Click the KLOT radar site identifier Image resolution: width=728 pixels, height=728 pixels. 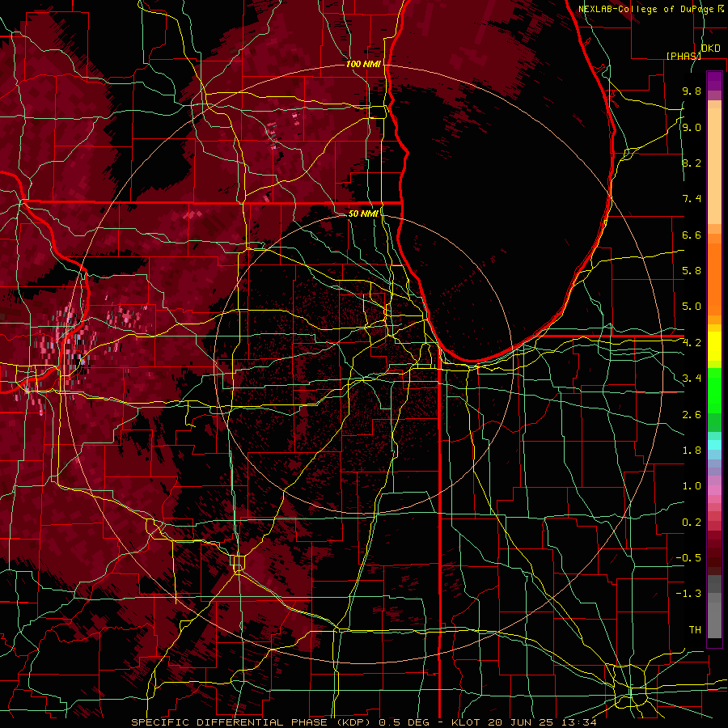tap(466, 722)
